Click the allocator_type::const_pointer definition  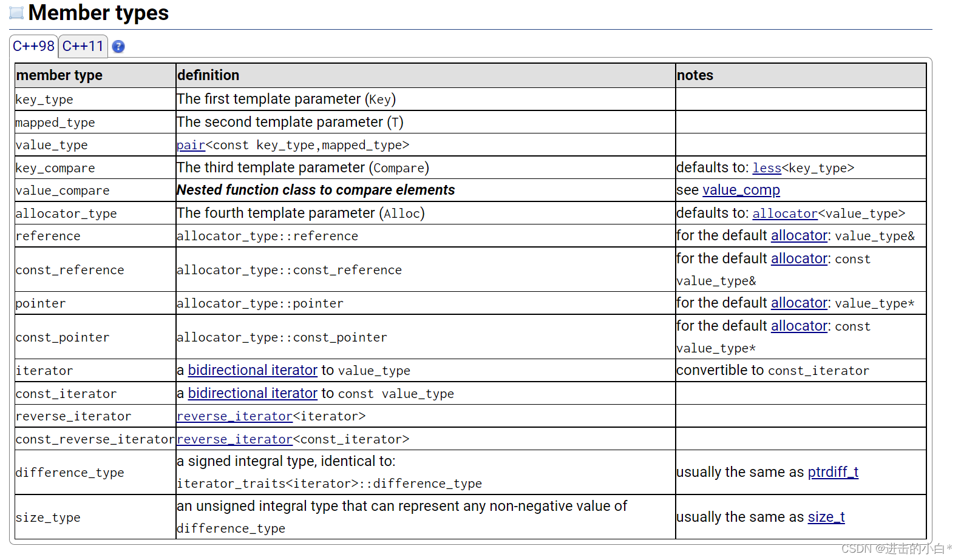pyautogui.click(x=282, y=337)
